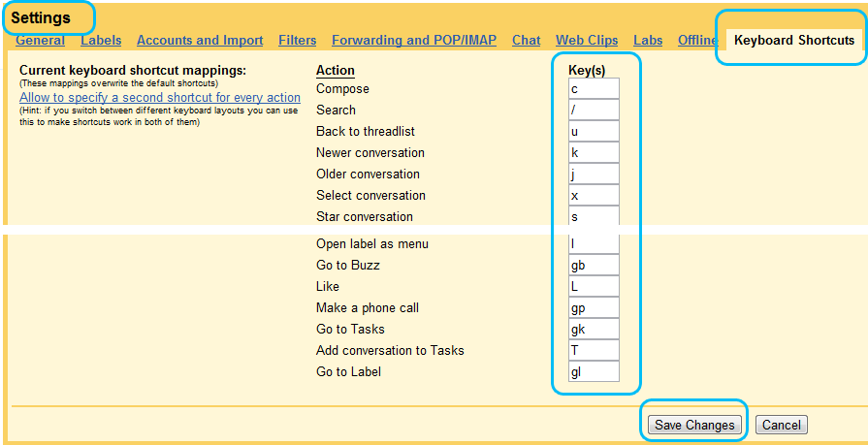
Task: Click the Compose shortcut key field
Action: coord(594,88)
